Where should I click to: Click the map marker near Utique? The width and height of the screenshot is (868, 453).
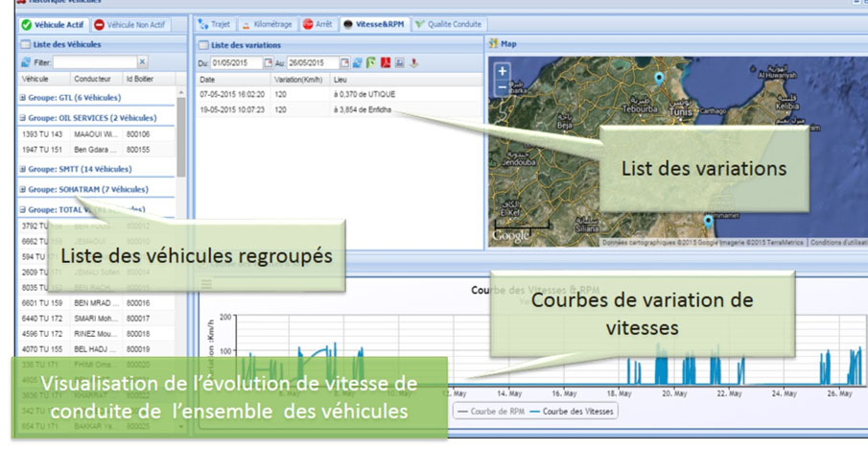point(658,79)
